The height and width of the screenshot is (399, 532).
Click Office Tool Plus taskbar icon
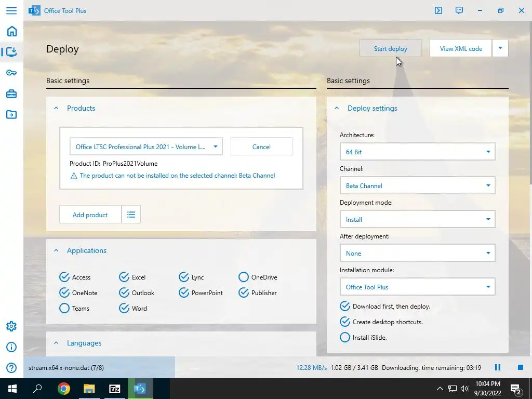[140, 389]
